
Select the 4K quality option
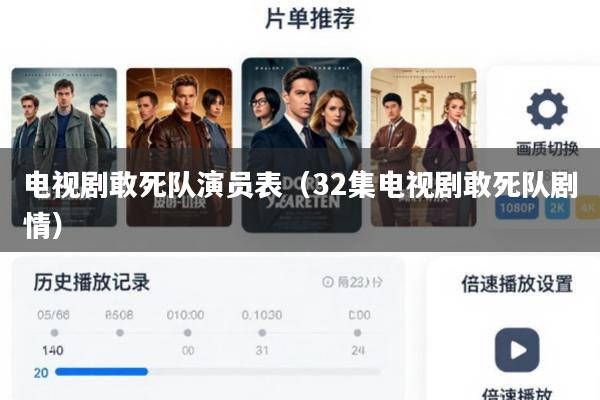point(587,207)
